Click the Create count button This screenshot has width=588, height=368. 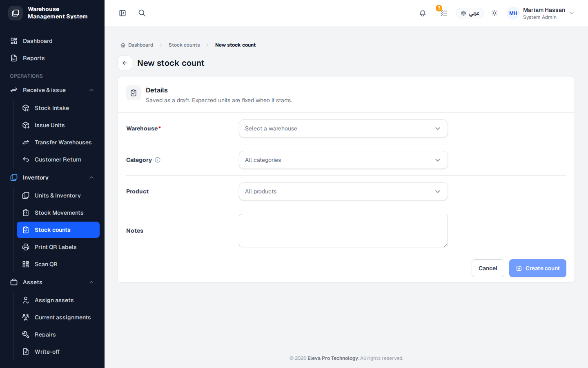(x=538, y=268)
